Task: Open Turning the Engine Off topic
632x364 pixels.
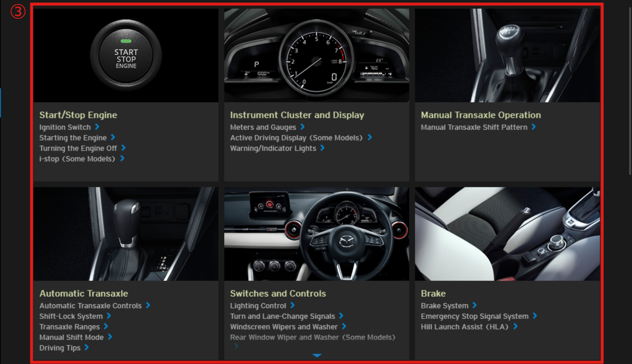Action: pos(78,148)
